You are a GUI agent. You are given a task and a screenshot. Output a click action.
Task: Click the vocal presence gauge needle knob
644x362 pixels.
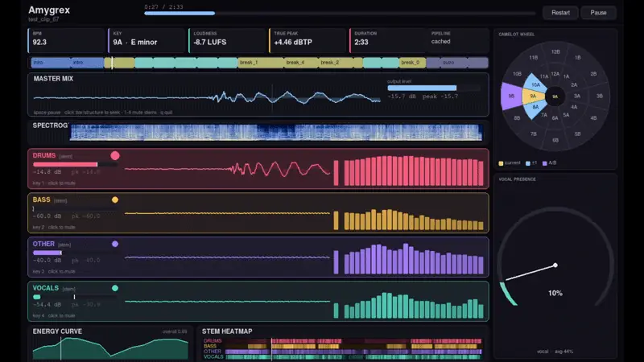coord(555,265)
